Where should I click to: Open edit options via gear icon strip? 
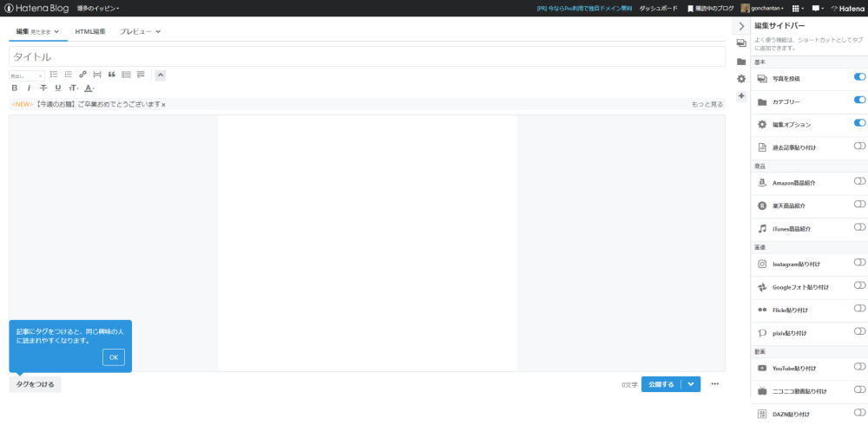741,79
